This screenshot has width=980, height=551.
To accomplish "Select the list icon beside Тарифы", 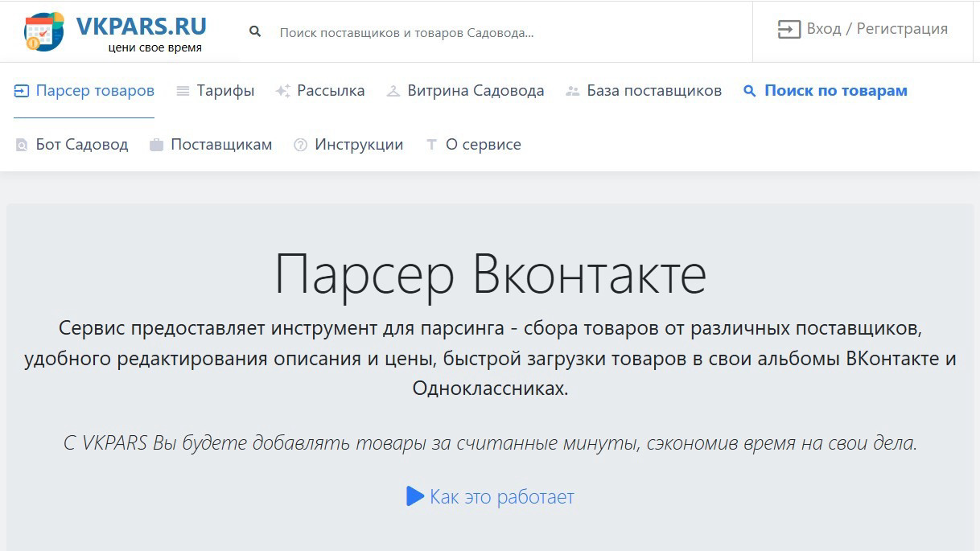I will [x=181, y=90].
